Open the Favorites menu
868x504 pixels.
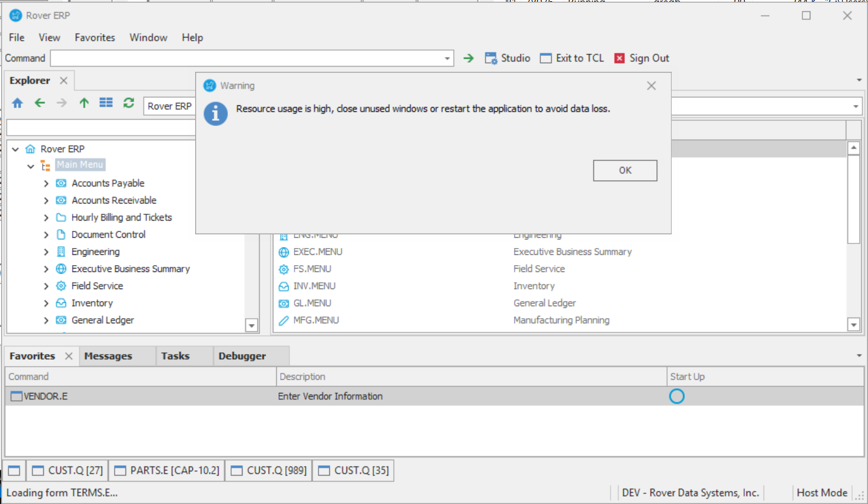click(95, 38)
